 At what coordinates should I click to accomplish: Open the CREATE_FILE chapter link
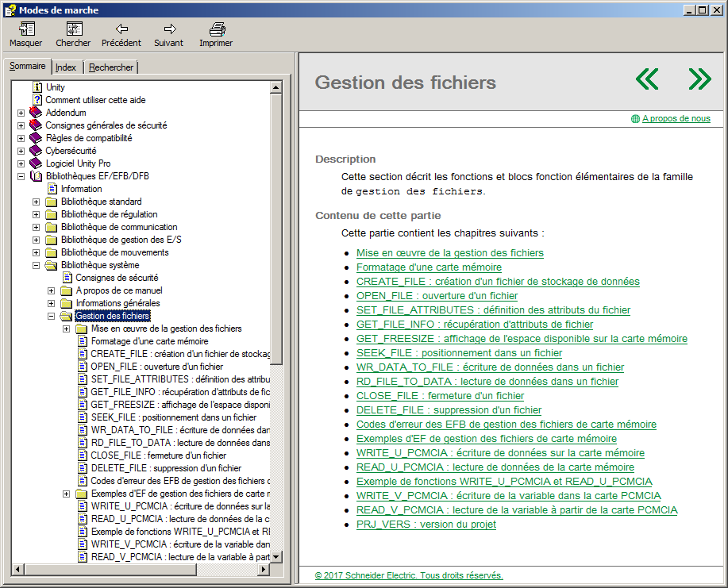pos(498,282)
